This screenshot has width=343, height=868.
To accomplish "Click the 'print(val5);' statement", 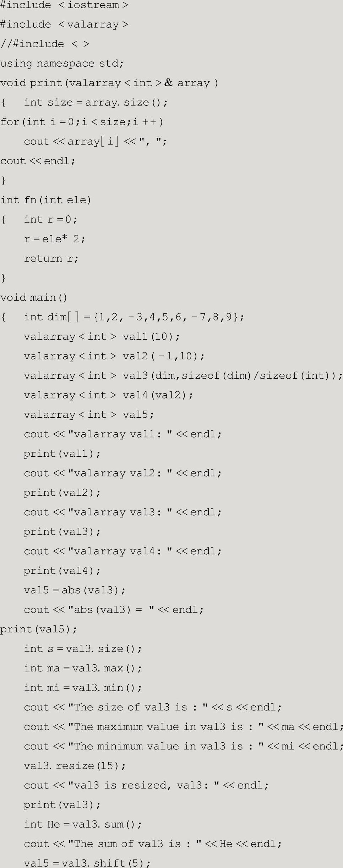I will [x=38, y=630].
